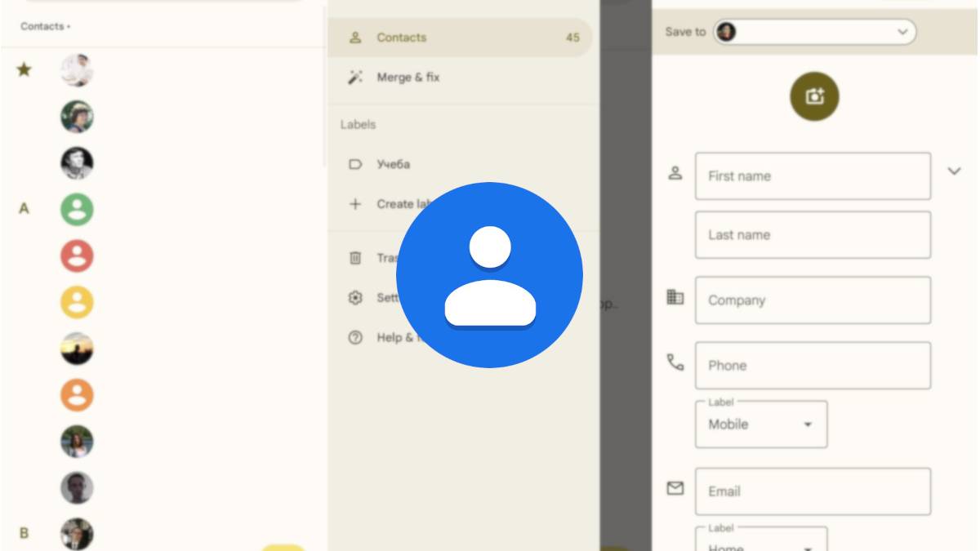Open the contact photo next to letter B
Screen dimensions: 980x551
tap(77, 534)
